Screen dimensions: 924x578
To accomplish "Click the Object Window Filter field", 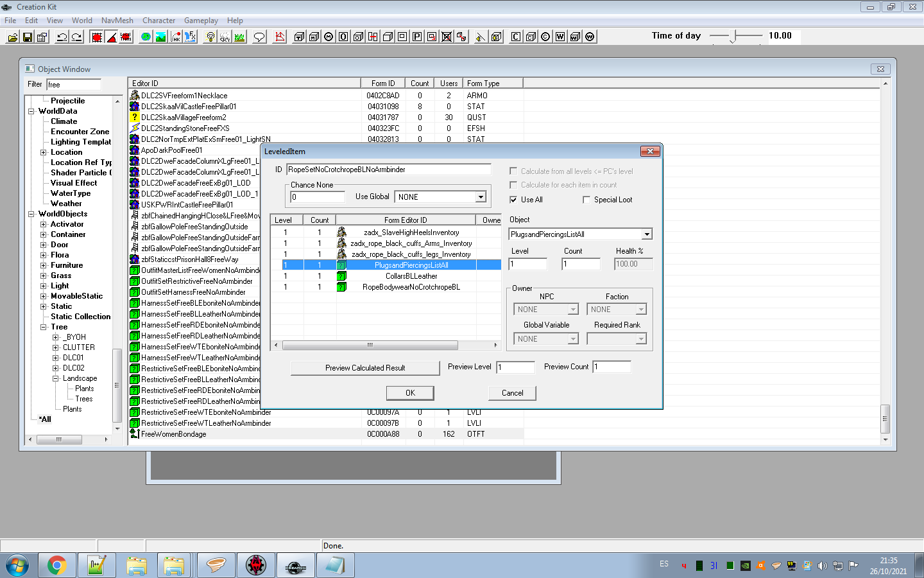I will (74, 85).
